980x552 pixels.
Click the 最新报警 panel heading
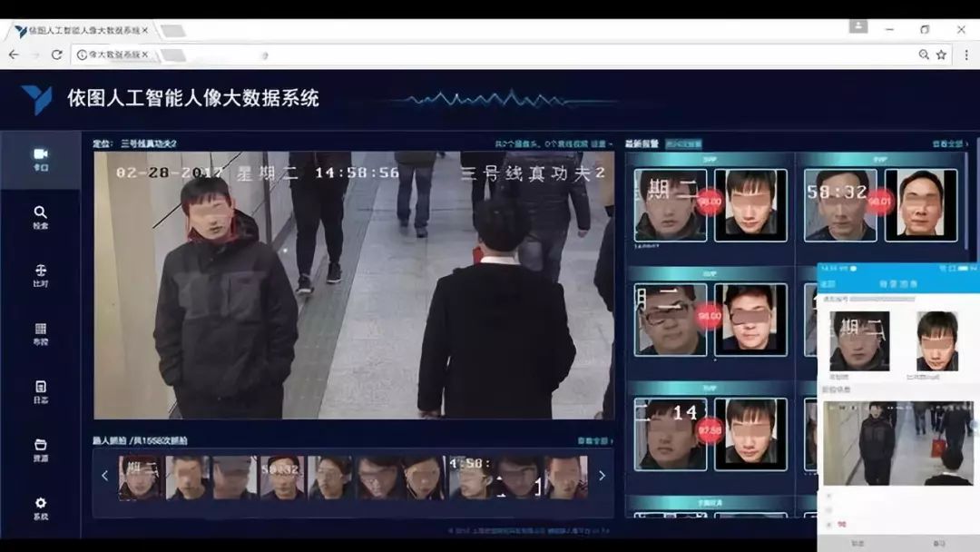click(642, 143)
